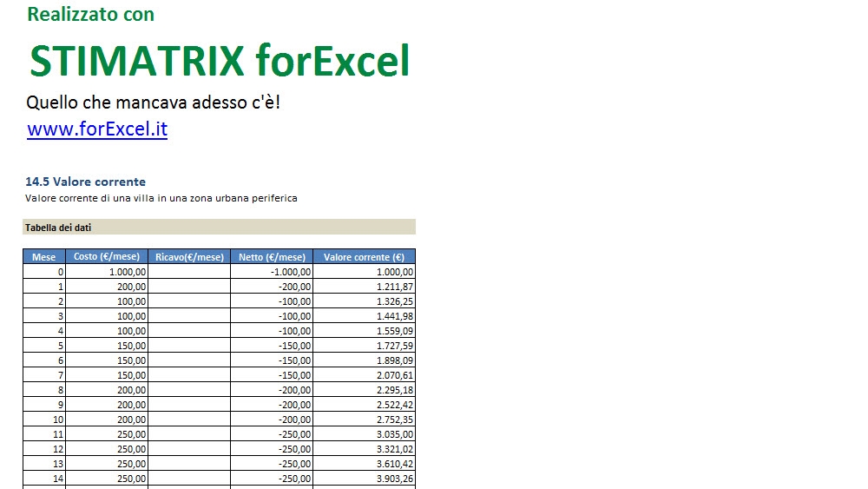Image resolution: width=868 pixels, height=489 pixels.
Task: Select the 'Tabella dei dati' header bar
Action: click(x=219, y=227)
